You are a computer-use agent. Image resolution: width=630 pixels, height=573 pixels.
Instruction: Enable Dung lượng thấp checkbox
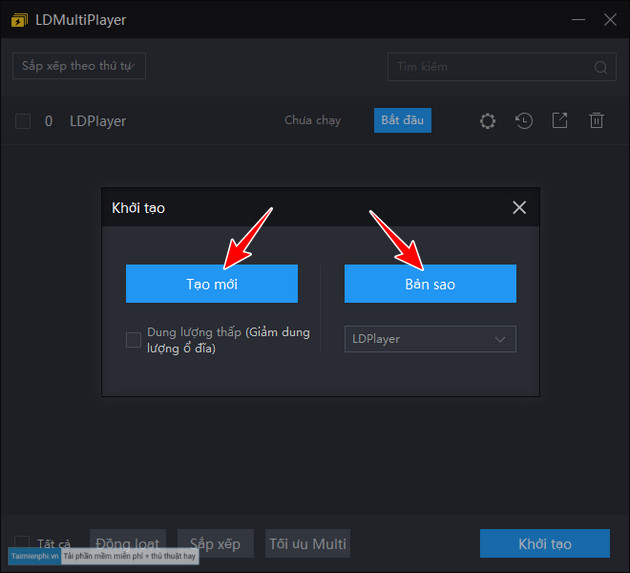pos(133,340)
